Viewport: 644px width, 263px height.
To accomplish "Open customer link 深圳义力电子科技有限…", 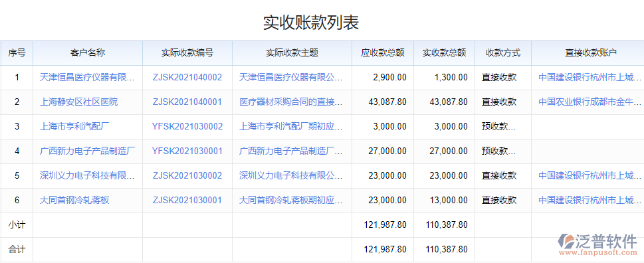I will [88, 175].
